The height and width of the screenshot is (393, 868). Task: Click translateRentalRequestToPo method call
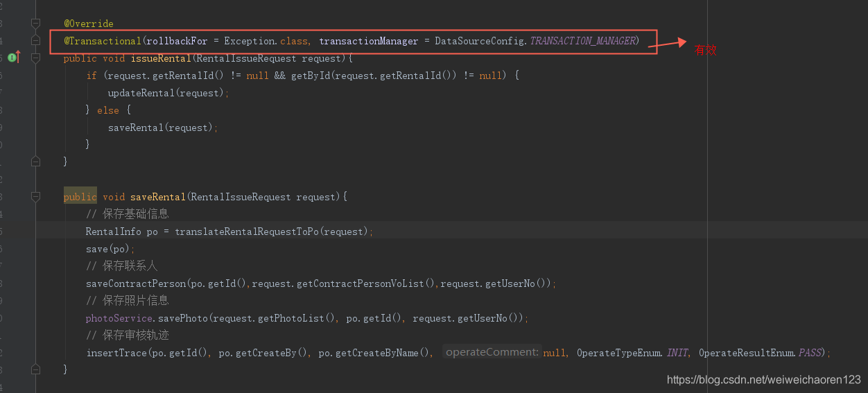click(x=246, y=232)
